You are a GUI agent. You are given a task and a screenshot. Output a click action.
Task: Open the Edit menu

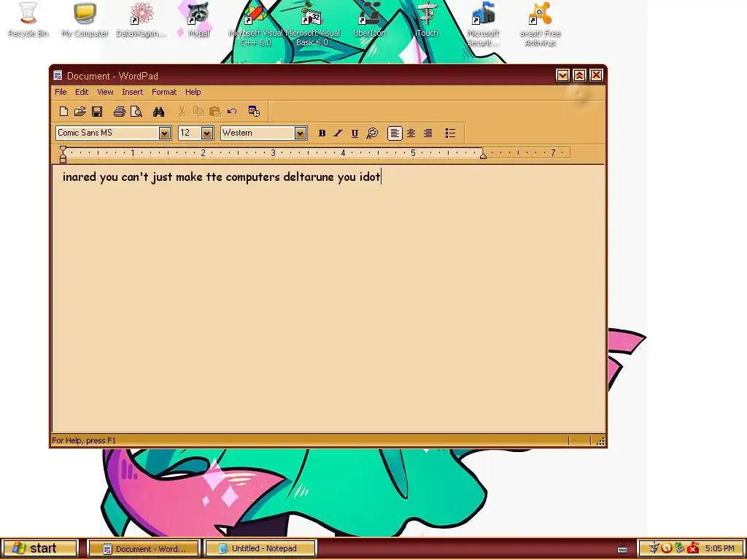pyautogui.click(x=82, y=92)
